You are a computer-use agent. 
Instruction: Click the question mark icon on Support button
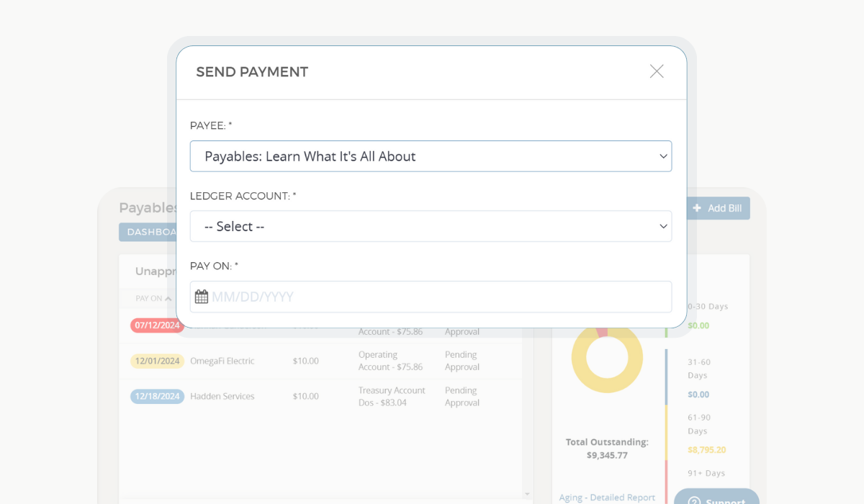point(693,498)
